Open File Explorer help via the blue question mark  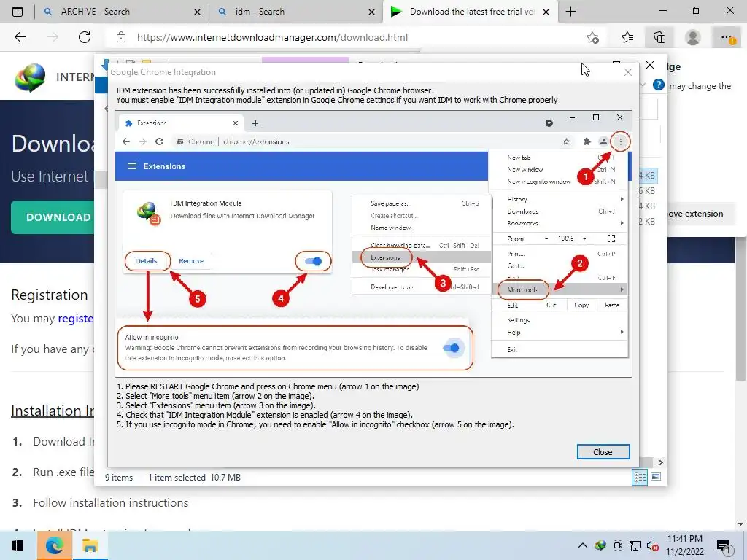click(659, 85)
